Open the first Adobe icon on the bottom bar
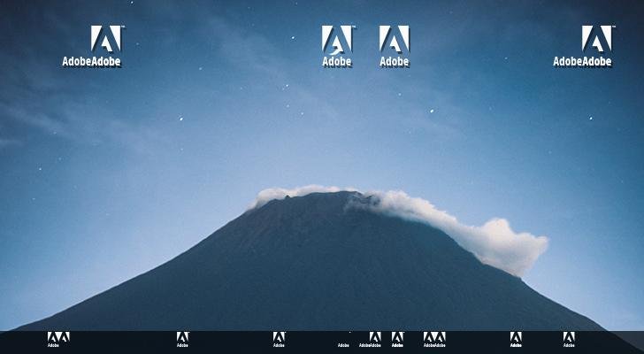The image size is (644, 354). [53, 337]
